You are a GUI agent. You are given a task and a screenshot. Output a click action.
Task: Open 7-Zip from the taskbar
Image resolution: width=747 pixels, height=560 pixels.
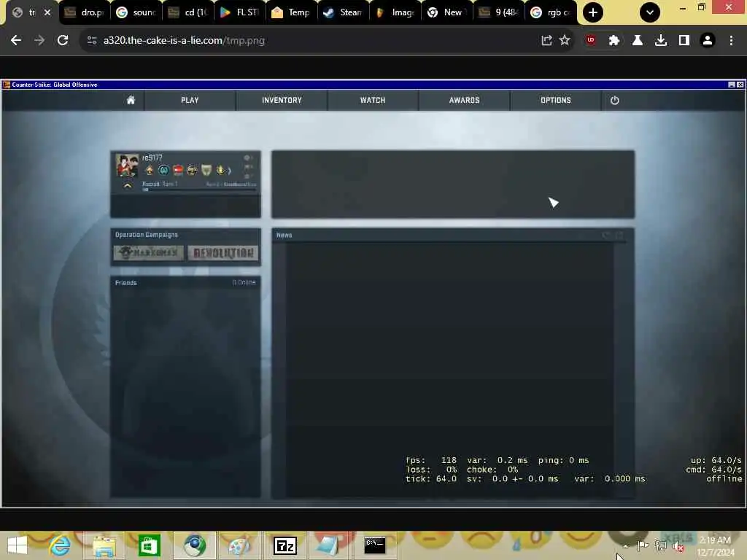[285, 545]
